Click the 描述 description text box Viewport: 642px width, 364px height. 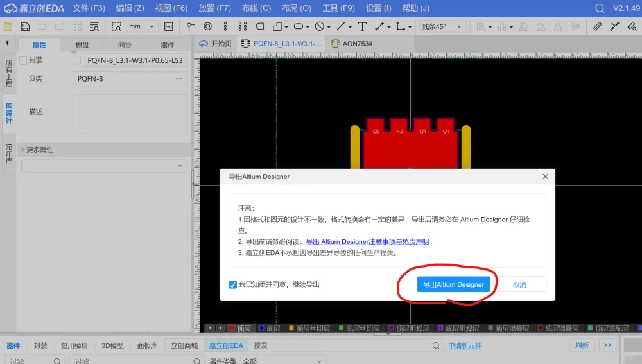tap(129, 114)
